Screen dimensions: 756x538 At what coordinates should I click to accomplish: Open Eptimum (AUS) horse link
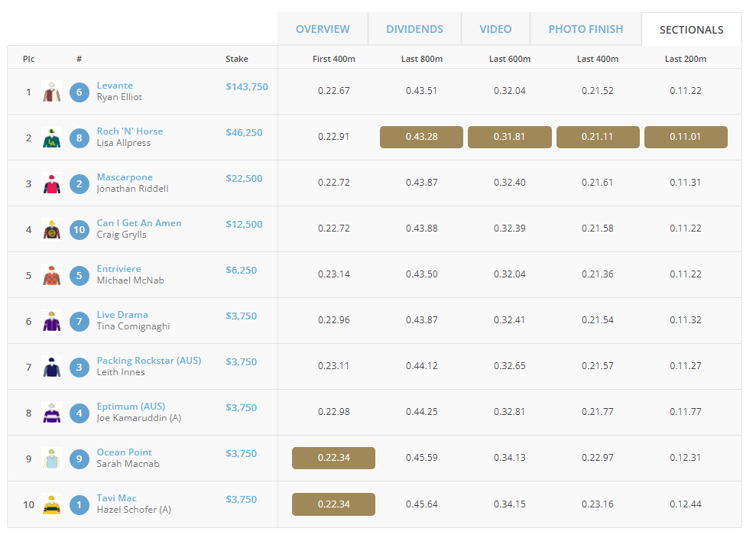pos(131,406)
